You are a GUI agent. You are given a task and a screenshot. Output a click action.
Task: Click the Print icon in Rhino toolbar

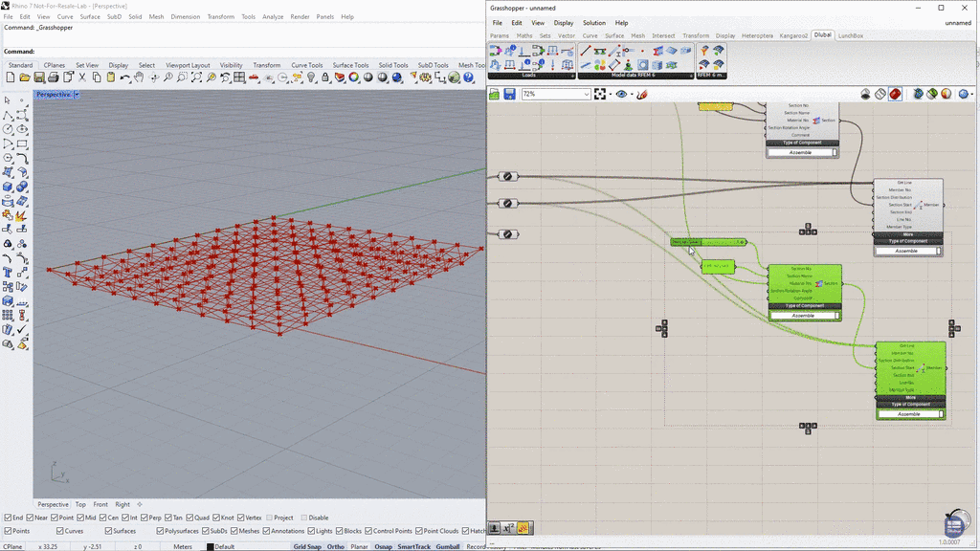click(x=54, y=77)
